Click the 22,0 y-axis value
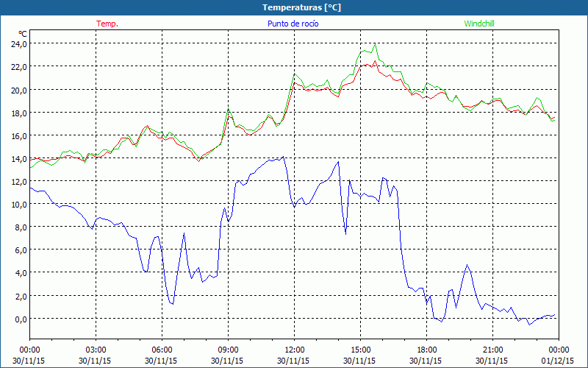 (x=19, y=67)
